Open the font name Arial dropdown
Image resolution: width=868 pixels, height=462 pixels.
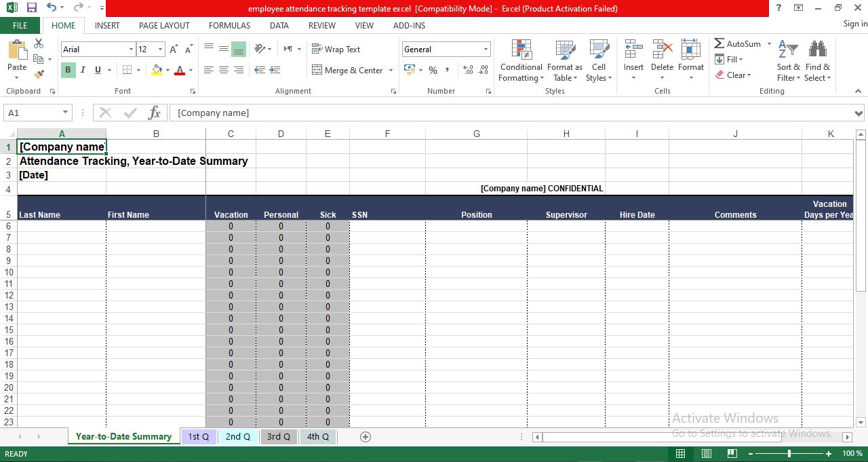coord(132,50)
